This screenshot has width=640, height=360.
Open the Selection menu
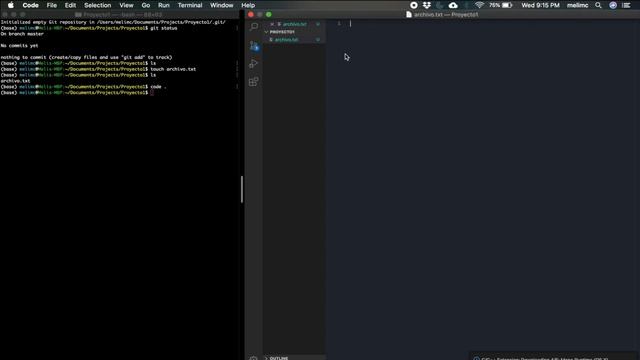click(98, 5)
